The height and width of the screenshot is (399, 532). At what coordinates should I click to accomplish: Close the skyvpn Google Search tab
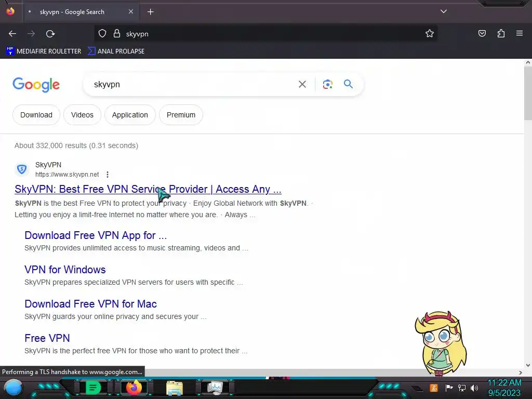point(131,11)
